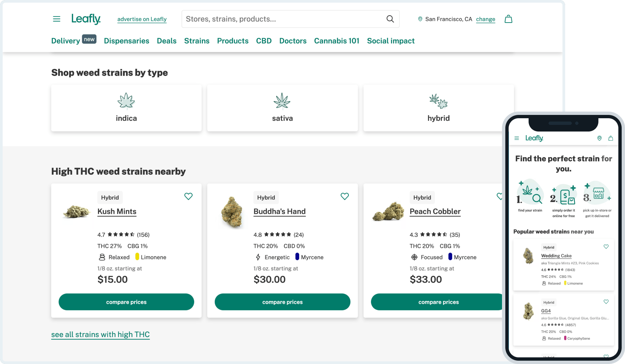625x364 pixels.
Task: Click Leafly logo in phone view
Action: coord(534,138)
